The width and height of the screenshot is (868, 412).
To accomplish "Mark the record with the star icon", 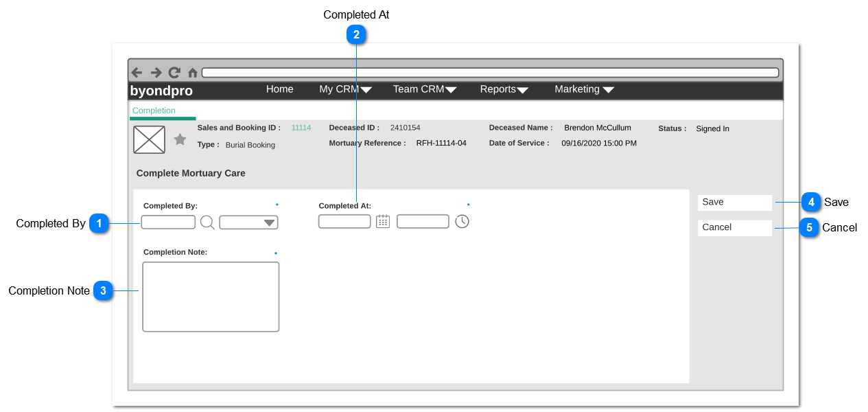I will click(x=180, y=139).
